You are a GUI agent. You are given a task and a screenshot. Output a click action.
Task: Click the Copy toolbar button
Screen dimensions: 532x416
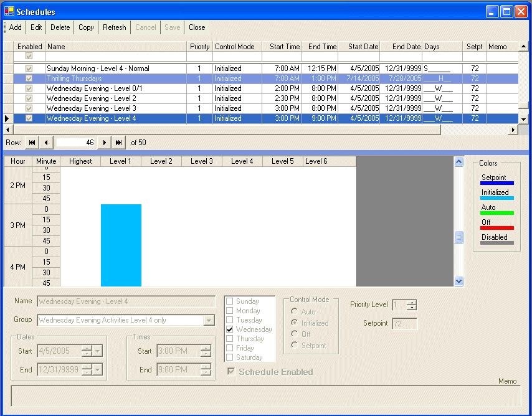click(86, 27)
